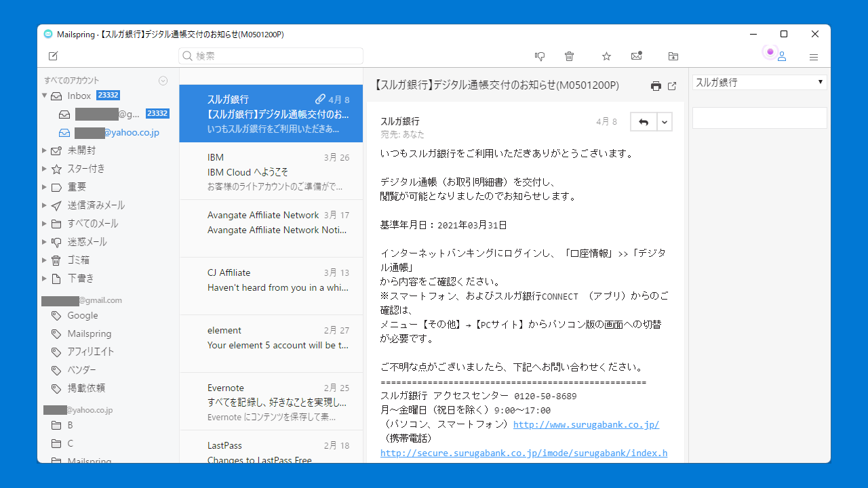Click the 未開封 folder label
The height and width of the screenshot is (488, 868).
tap(81, 150)
